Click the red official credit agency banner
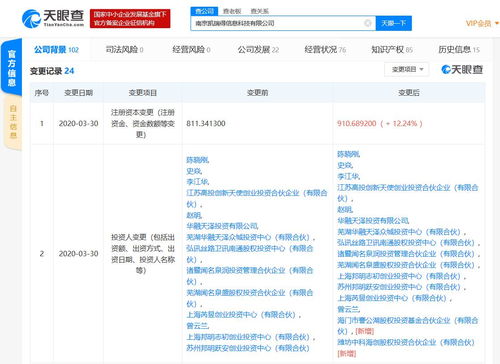The image size is (500, 364). (x=130, y=18)
